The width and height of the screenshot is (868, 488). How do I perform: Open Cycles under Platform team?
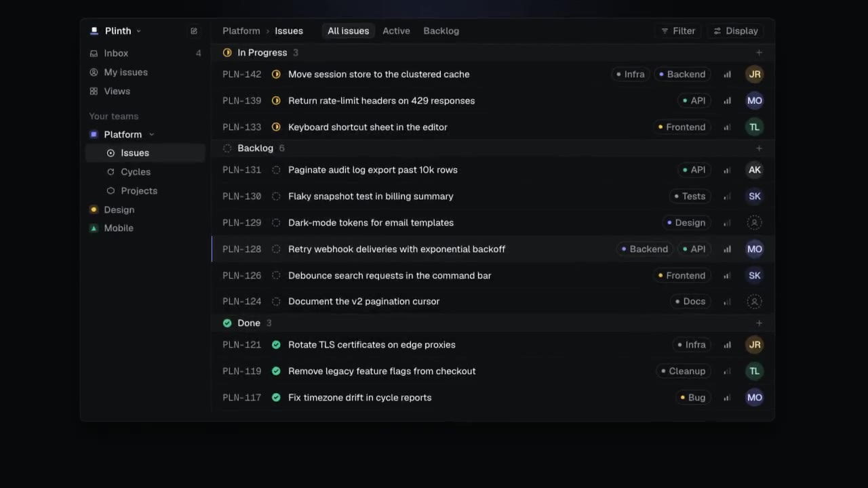[x=145, y=172]
